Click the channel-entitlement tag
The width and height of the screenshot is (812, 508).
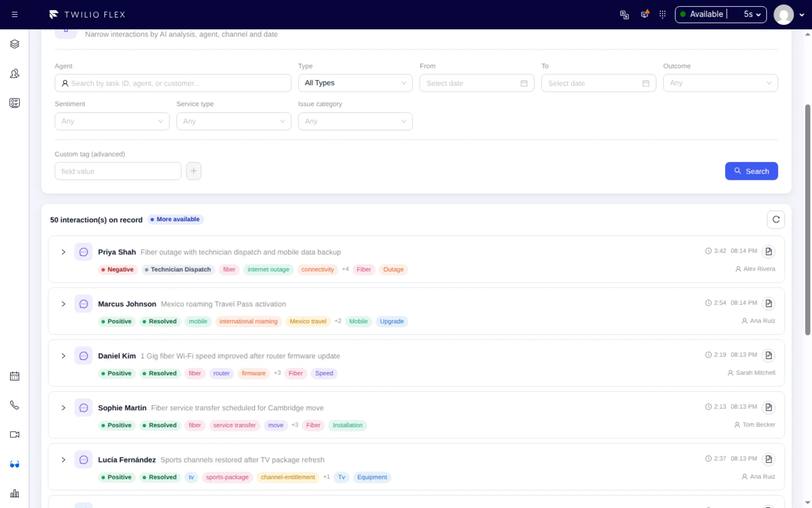[x=288, y=477]
